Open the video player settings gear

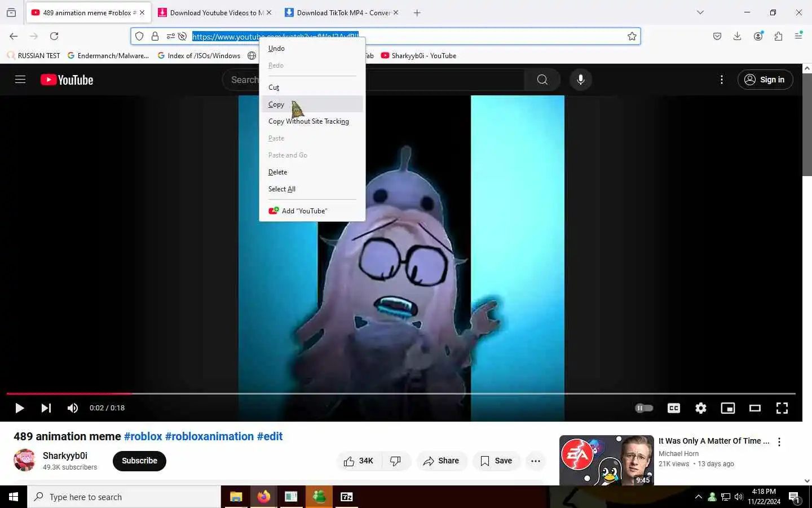(701, 408)
